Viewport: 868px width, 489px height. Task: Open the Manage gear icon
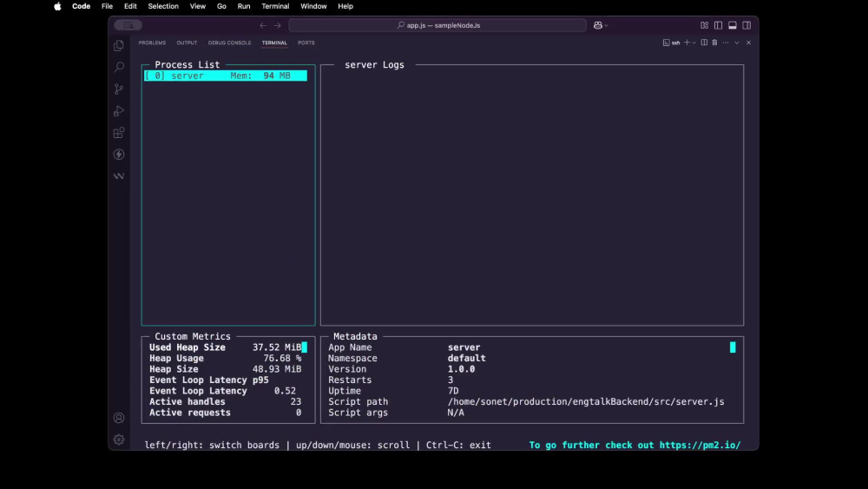click(118, 439)
